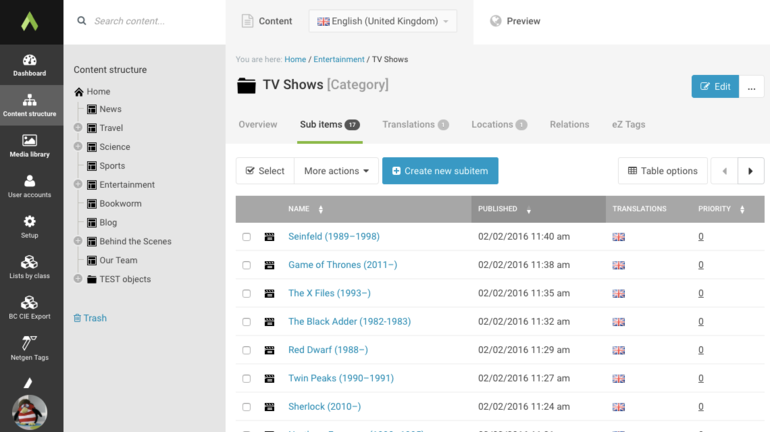
Task: Switch to the Locations tab
Action: [x=499, y=125]
